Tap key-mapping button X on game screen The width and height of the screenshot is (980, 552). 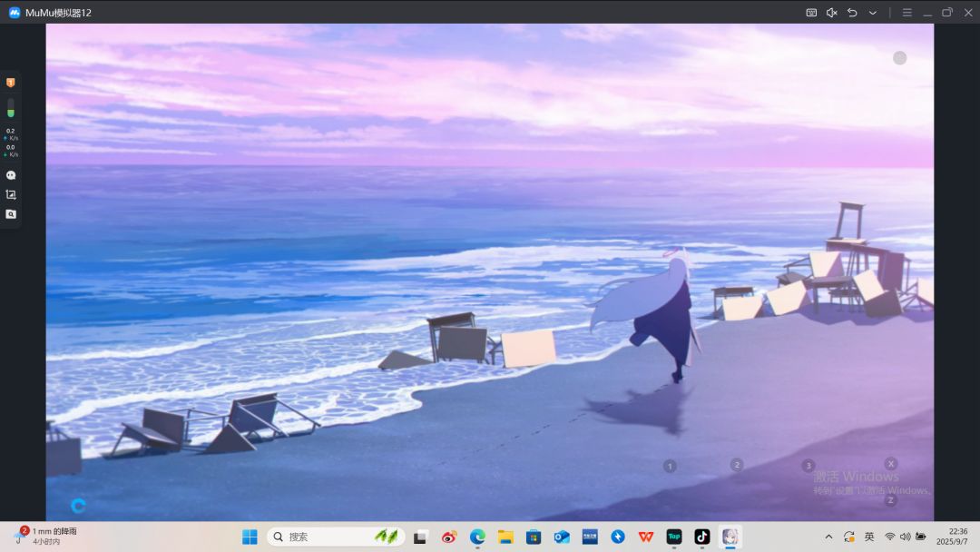tap(891, 463)
